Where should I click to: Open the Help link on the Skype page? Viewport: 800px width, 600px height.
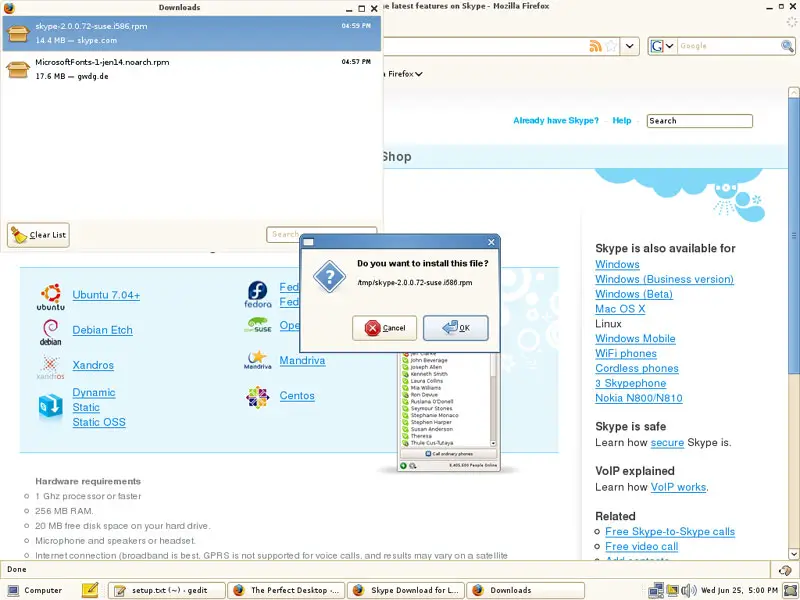click(622, 120)
